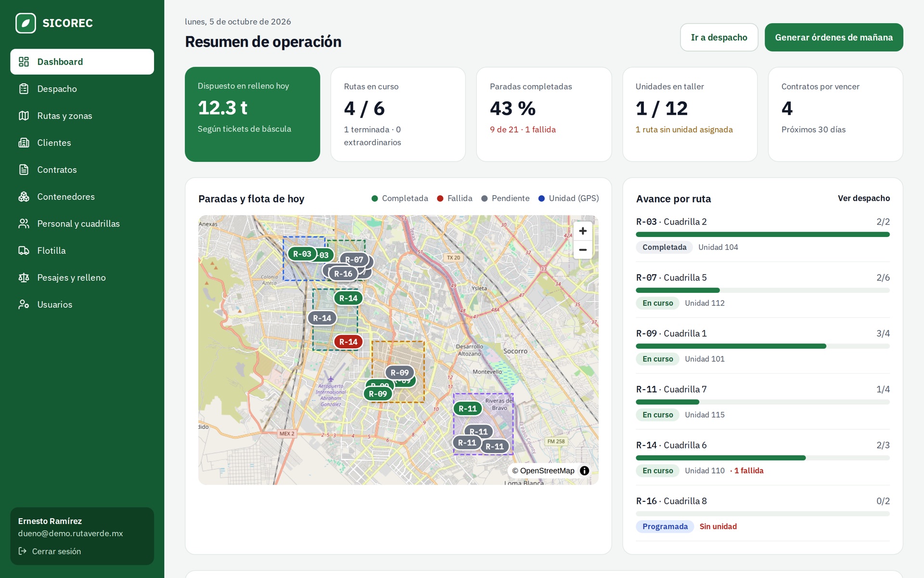Zoom out the map with minus
The height and width of the screenshot is (578, 924).
[x=583, y=250]
